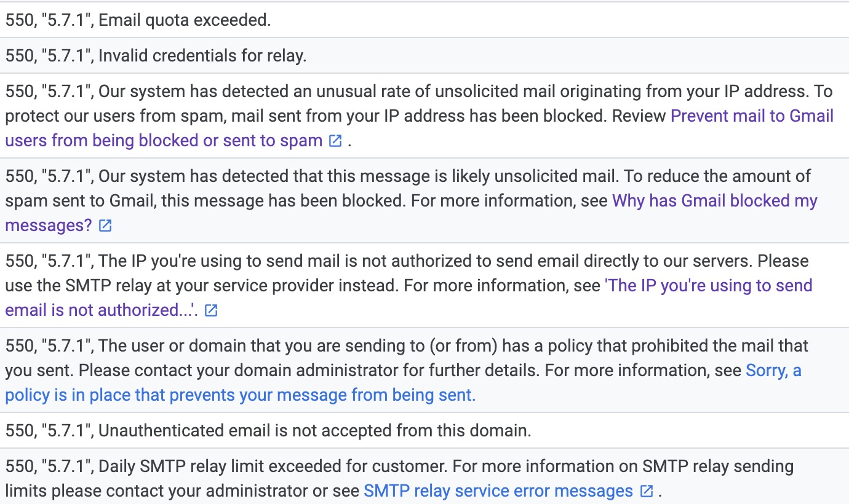Viewport: 849px width, 504px height.
Task: Select the 'Invalid credentials for relay' row
Action: coord(424,55)
